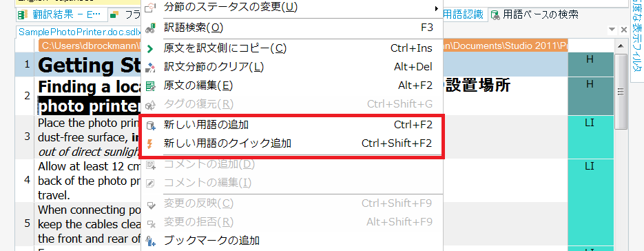644x251 pixels.
Task: Click the add bookmark icon
Action: pyautogui.click(x=151, y=240)
